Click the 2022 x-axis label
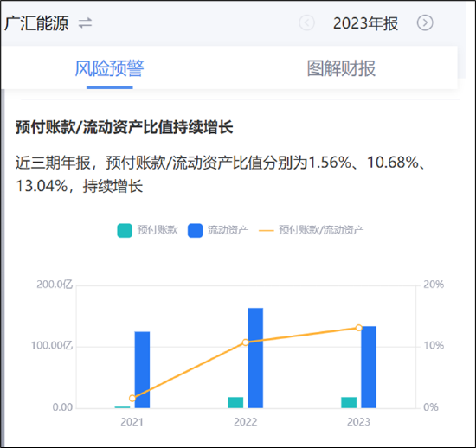Screen dimensions: 476x448 pos(245,422)
